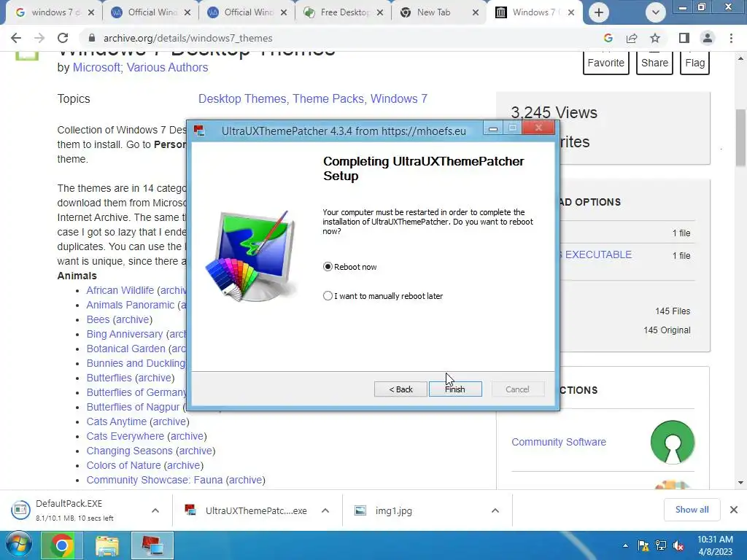Close the Free Desktop tab
Viewport: 747px width, 560px height.
(379, 12)
